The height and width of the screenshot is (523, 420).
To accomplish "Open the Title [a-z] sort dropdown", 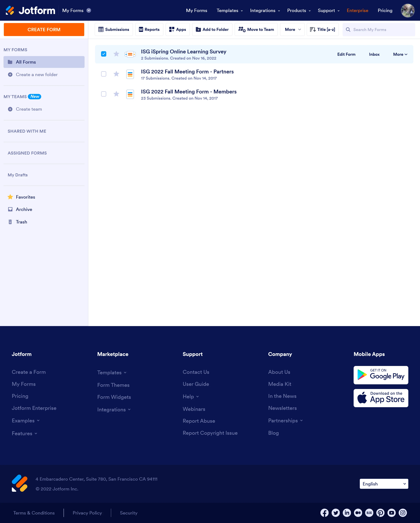I will pos(322,30).
